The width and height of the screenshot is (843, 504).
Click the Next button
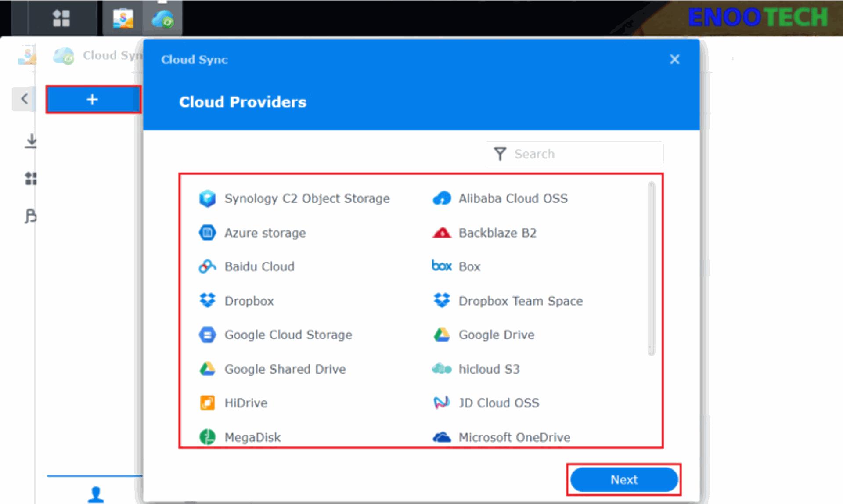624,479
